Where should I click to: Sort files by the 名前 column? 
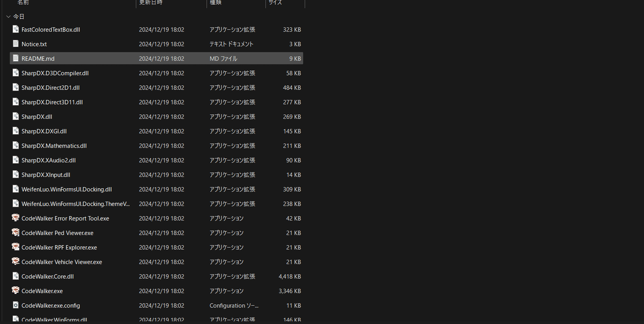[x=21, y=3]
